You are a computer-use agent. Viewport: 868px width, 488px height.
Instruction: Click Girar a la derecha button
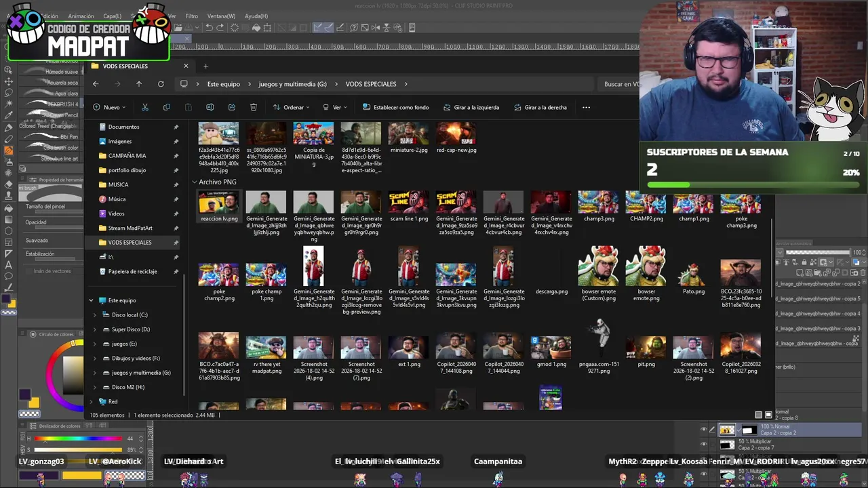tap(540, 107)
